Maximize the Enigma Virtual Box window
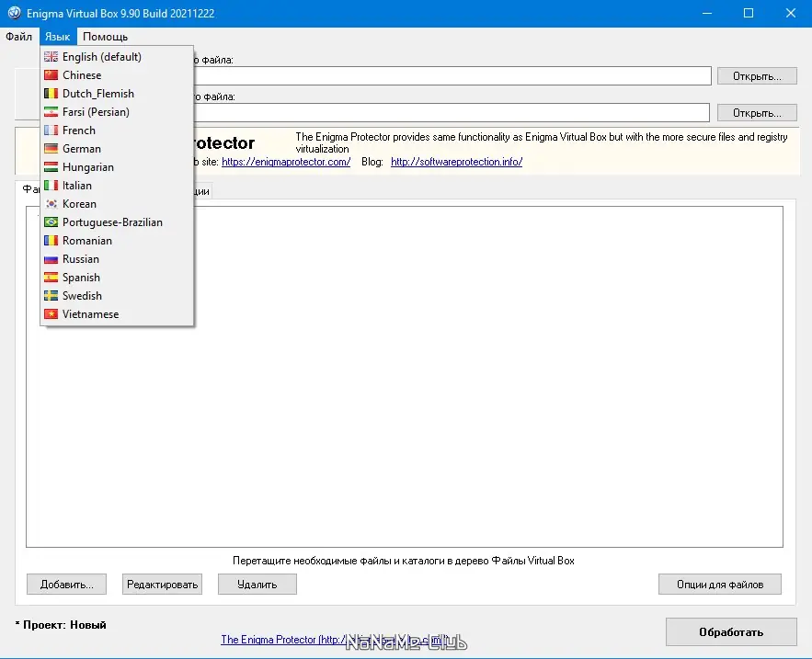 pyautogui.click(x=749, y=13)
